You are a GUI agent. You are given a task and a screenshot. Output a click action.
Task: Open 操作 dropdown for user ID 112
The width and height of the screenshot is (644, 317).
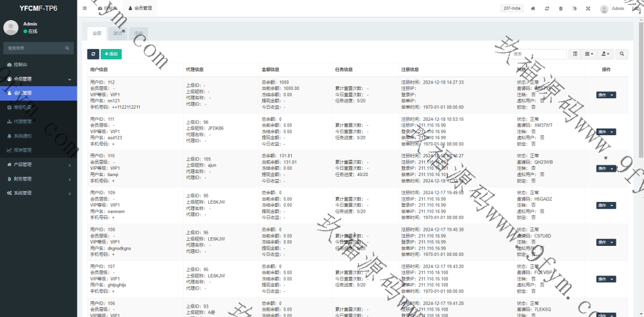pyautogui.click(x=606, y=95)
